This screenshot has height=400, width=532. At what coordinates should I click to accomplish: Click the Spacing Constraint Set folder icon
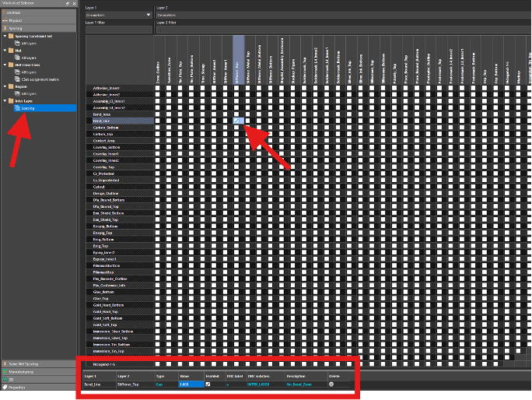pyautogui.click(x=11, y=36)
